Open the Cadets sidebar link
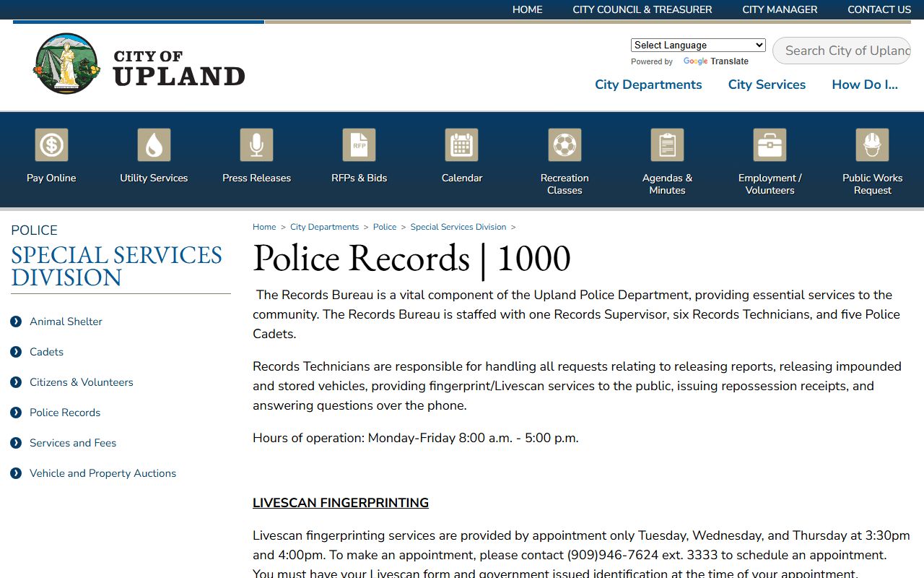924x578 pixels. coord(46,352)
